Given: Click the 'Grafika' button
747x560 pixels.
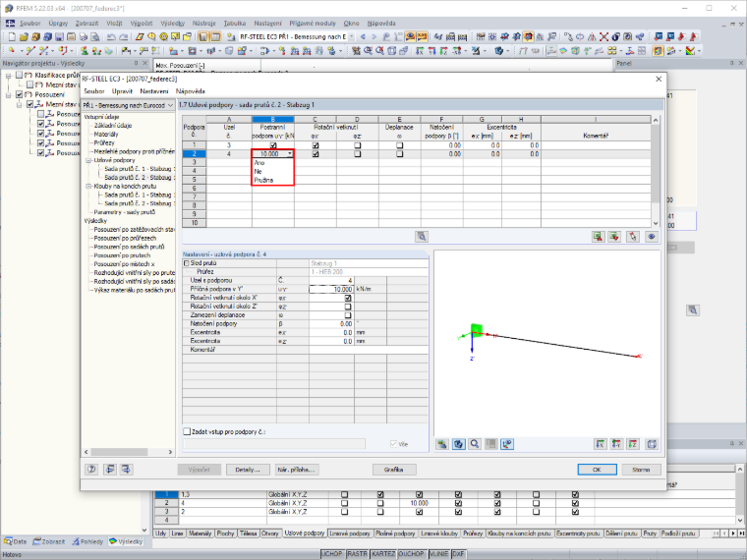Looking at the screenshot, I should point(393,470).
